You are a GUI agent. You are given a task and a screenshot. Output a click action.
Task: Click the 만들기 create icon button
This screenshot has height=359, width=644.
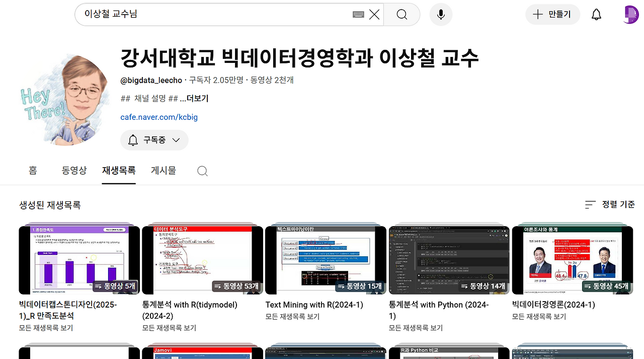(x=552, y=15)
